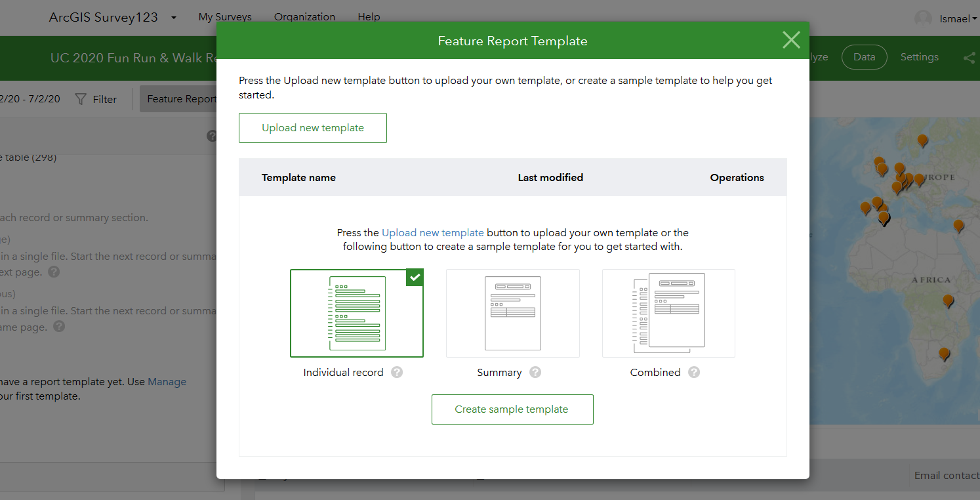Click the ArcGIS Survey123 title

[x=104, y=18]
